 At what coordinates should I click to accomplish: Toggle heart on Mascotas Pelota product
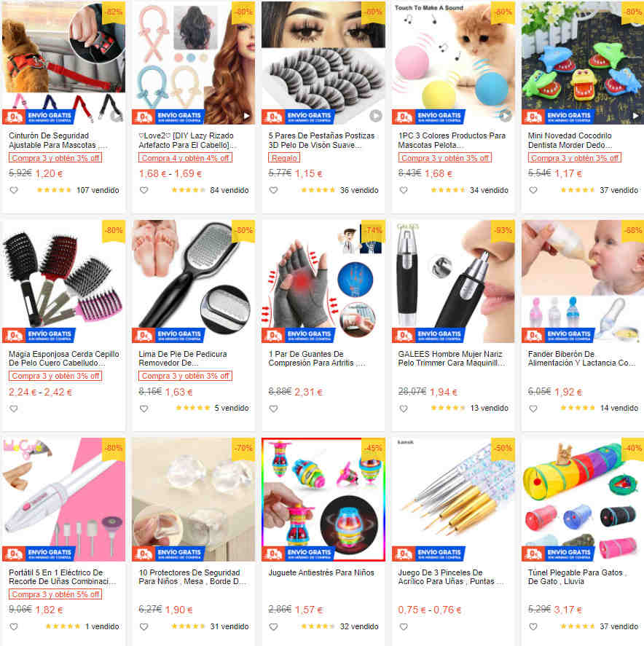click(x=404, y=190)
